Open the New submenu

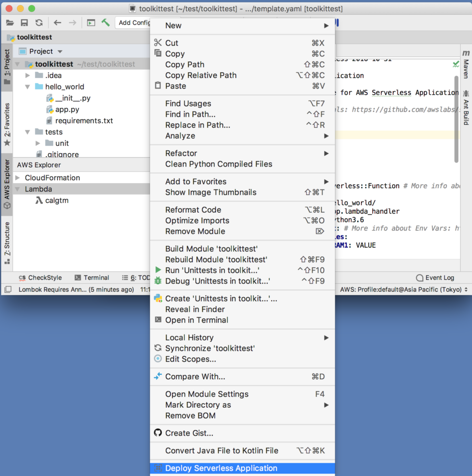pyautogui.click(x=242, y=26)
